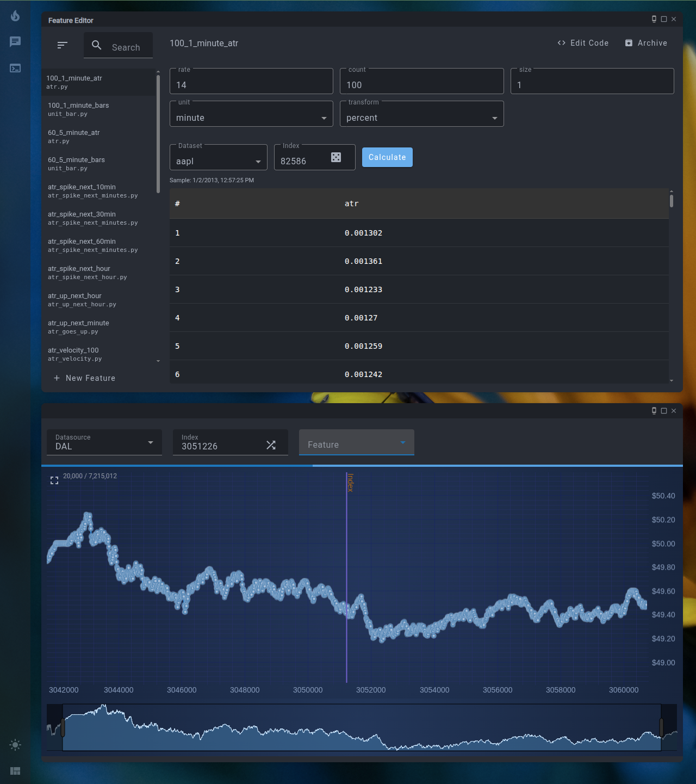Click the Edit Code button
This screenshot has height=784, width=696.
pos(583,43)
